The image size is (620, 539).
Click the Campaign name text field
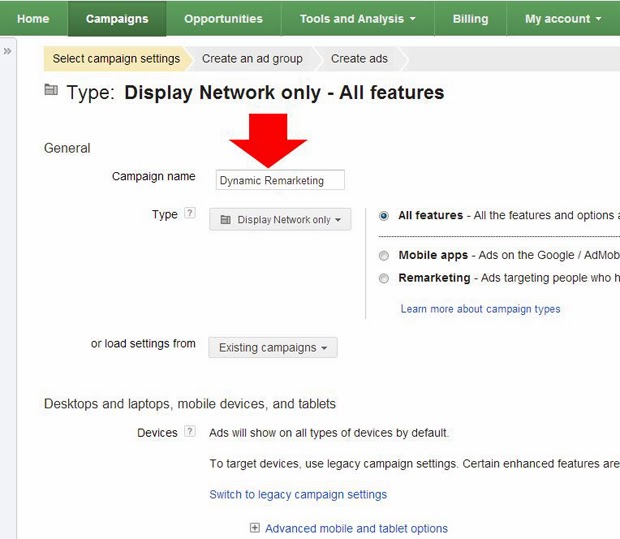(280, 180)
